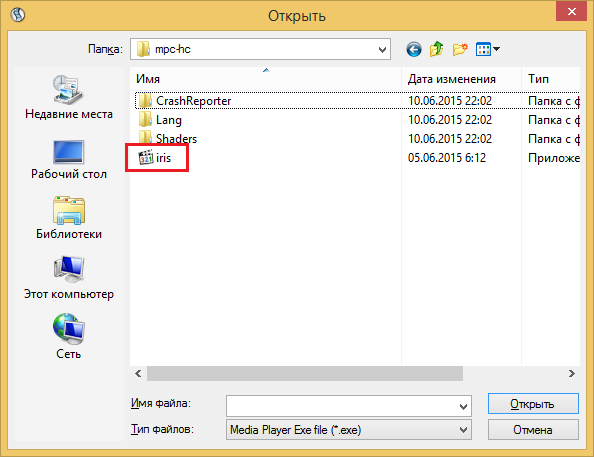Open the view menu icon

coord(488,49)
